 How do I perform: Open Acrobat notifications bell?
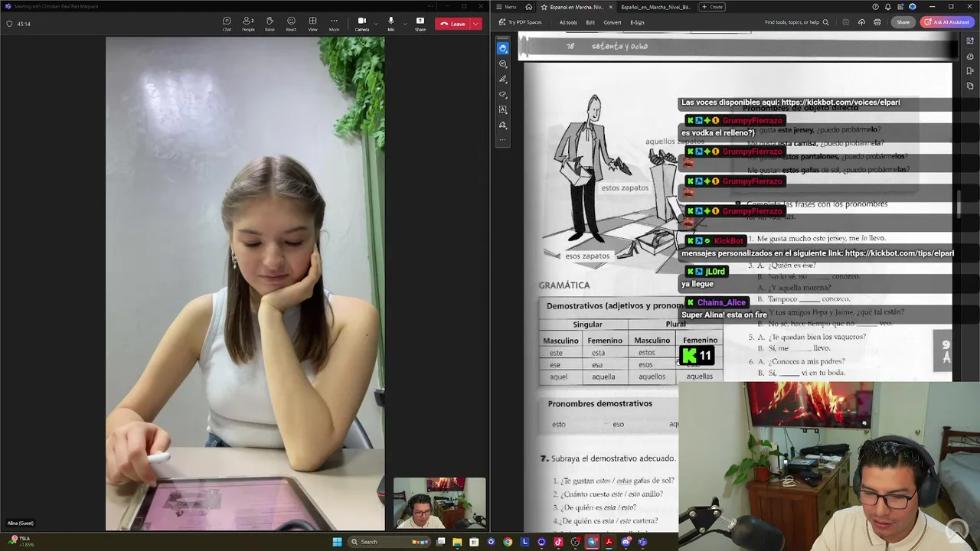887,7
